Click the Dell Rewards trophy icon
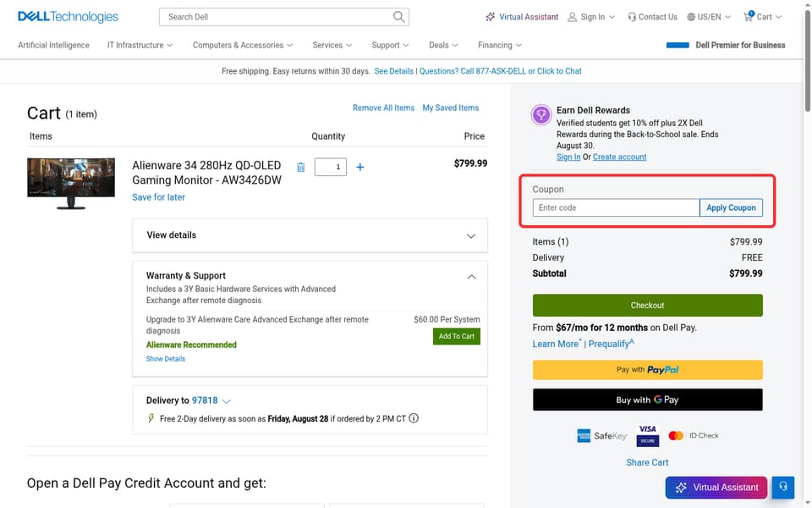This screenshot has height=508, width=812. 541,114
